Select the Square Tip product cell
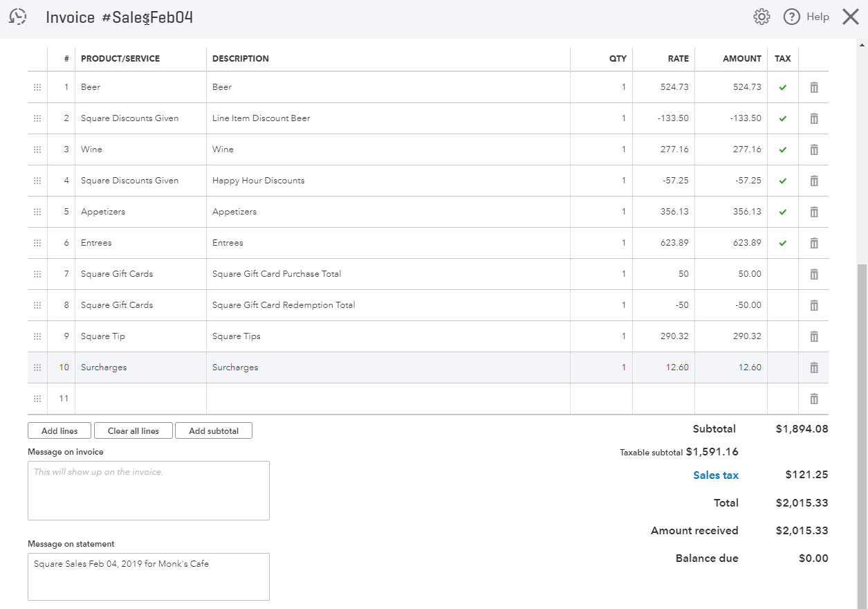 [x=140, y=336]
